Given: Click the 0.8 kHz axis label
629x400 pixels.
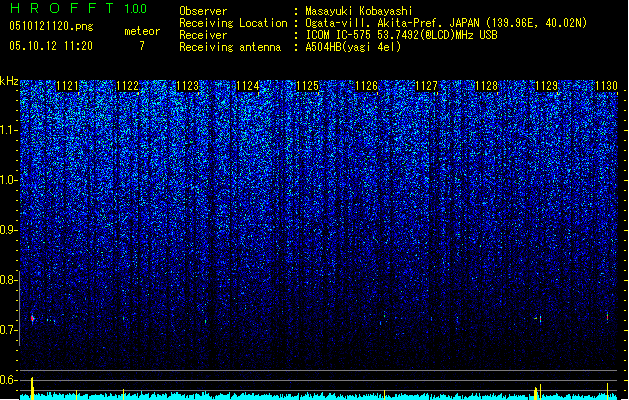Looking at the screenshot, I should click(9, 280).
